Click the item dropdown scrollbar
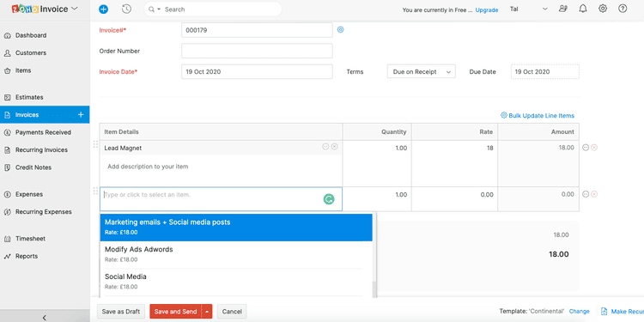This screenshot has height=322, width=644. click(x=374, y=289)
